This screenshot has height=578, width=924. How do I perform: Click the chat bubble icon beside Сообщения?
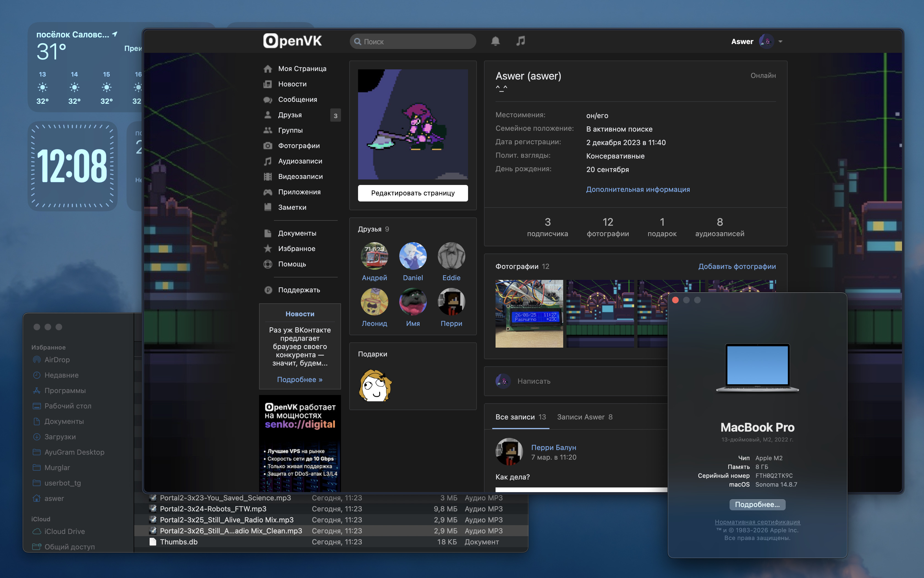[x=268, y=100]
